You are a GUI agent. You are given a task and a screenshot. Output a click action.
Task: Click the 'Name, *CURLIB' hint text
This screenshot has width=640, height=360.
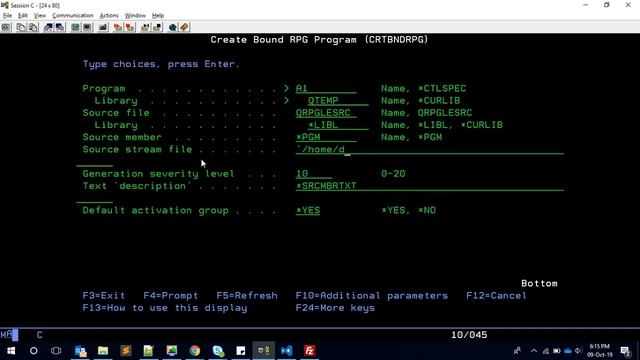(420, 101)
